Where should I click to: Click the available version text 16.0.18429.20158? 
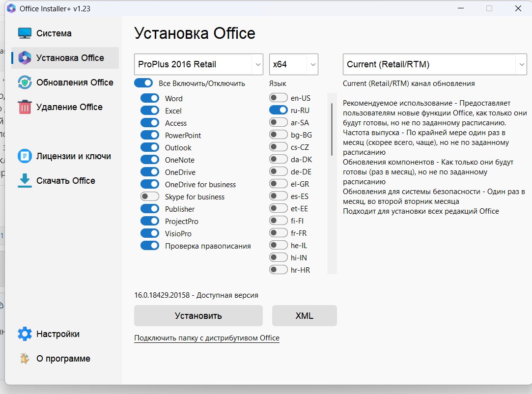[196, 295]
